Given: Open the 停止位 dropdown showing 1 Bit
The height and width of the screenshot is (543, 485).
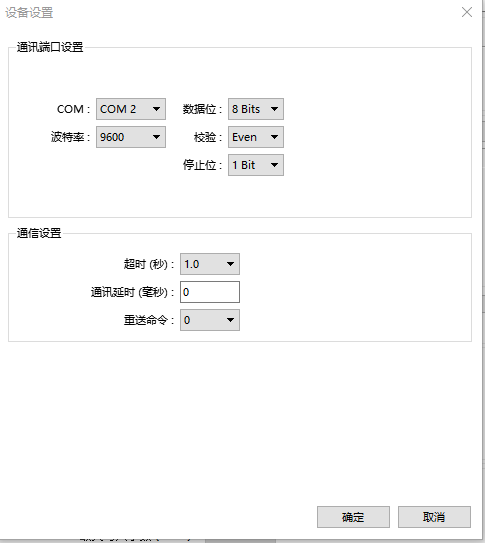Looking at the screenshot, I should pyautogui.click(x=256, y=165).
